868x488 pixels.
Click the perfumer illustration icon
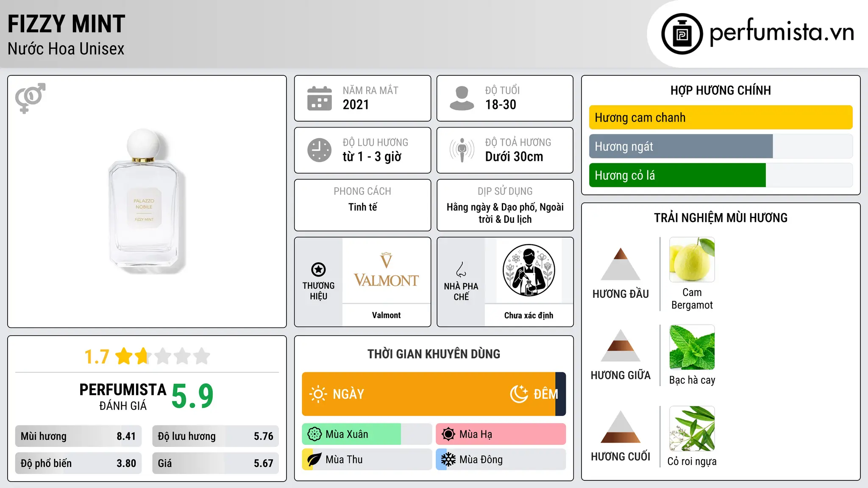[529, 270]
